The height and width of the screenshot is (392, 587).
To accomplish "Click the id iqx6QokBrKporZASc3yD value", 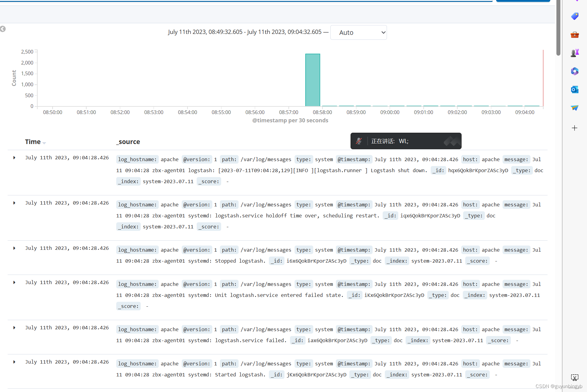I will click(430, 216).
